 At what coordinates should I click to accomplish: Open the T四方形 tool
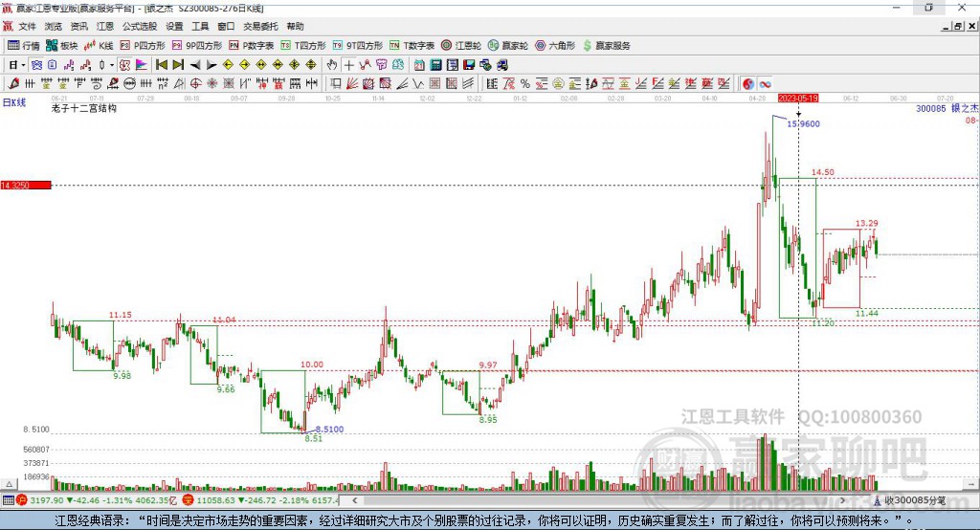[303, 46]
